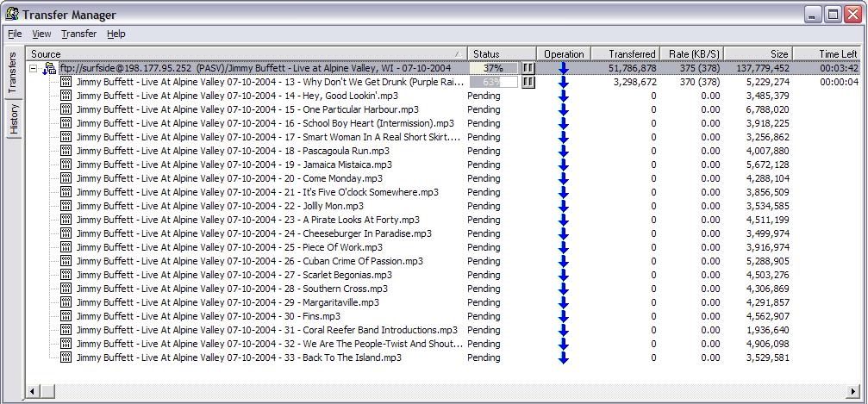
Task: Click mp3 icon for Pascagoula Run
Action: (66, 151)
